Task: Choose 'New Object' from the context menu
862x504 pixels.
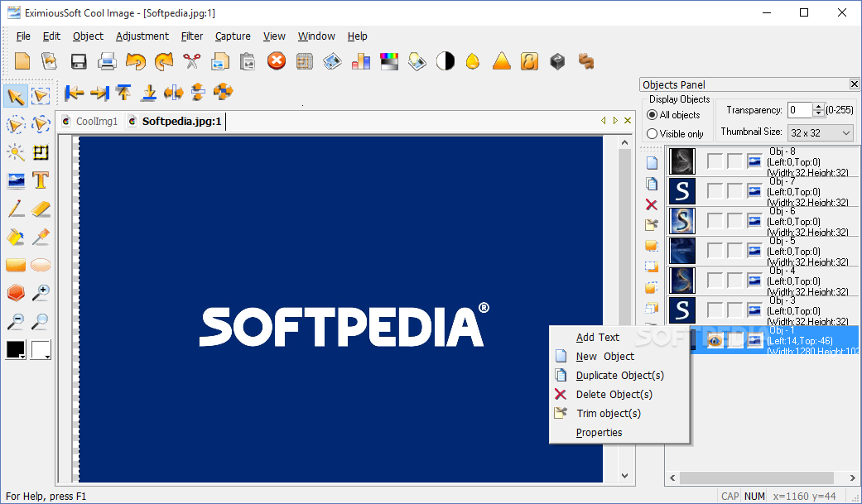Action: point(619,356)
